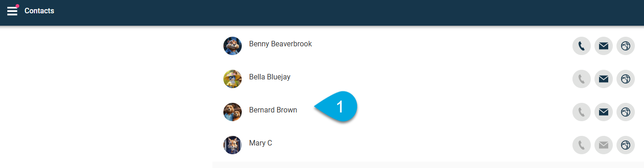Click Bella Bluejay's phone icon
The image size is (644, 168).
582,79
